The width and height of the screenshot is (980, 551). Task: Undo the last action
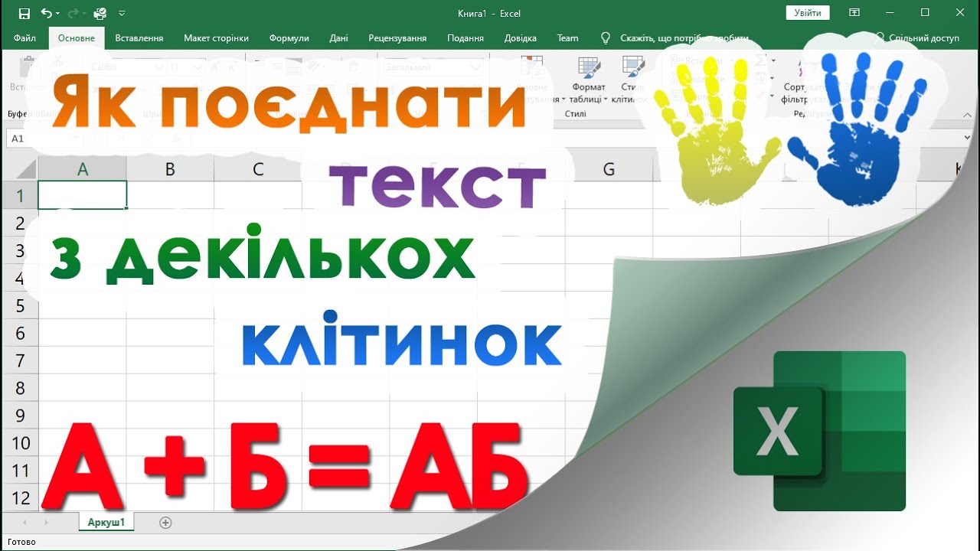(47, 13)
